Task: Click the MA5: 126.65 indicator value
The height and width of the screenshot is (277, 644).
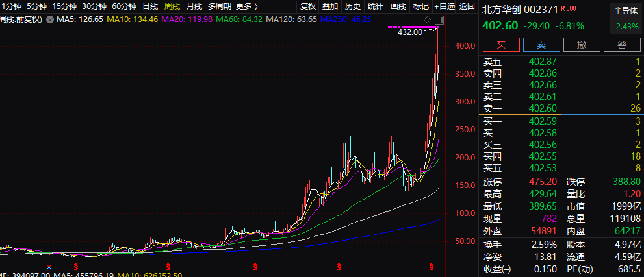Action: tap(79, 19)
